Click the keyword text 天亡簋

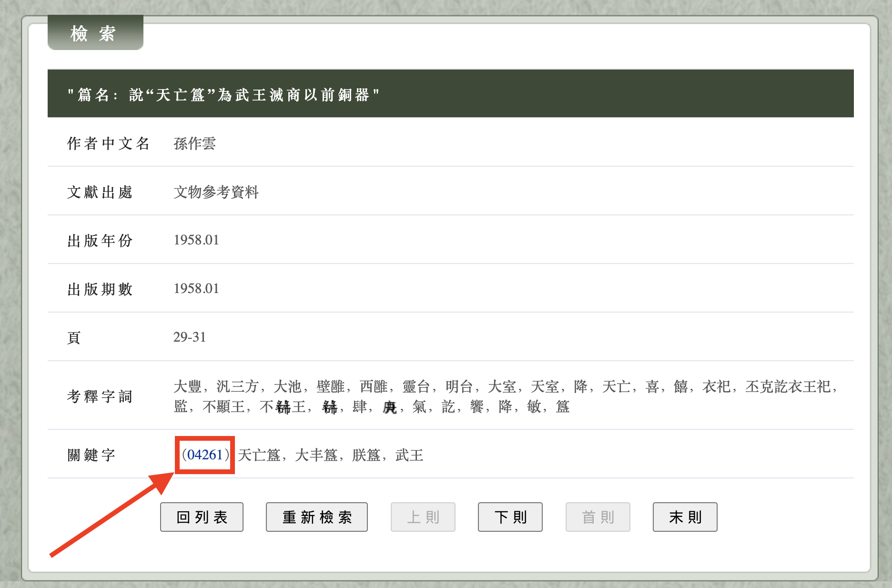259,455
